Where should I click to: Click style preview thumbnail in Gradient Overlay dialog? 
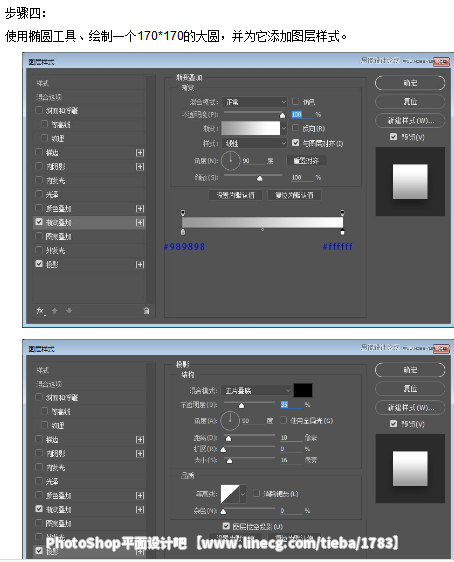pyautogui.click(x=410, y=181)
